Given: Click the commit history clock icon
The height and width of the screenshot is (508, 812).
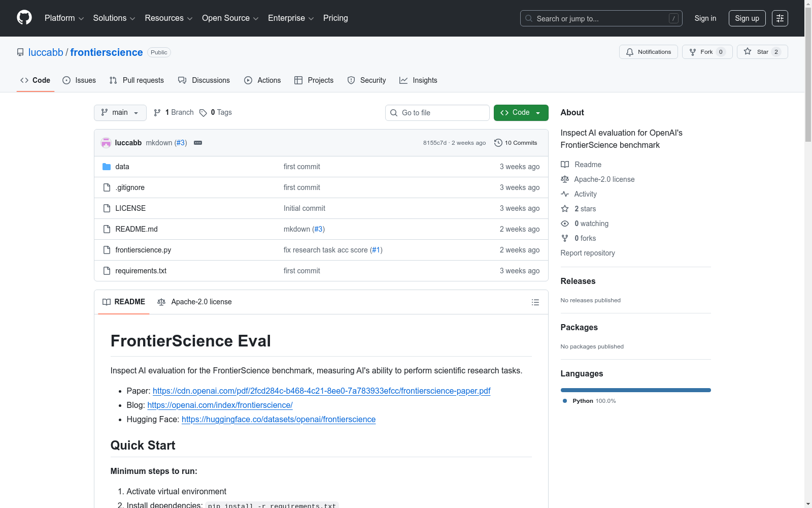Looking at the screenshot, I should [x=498, y=143].
